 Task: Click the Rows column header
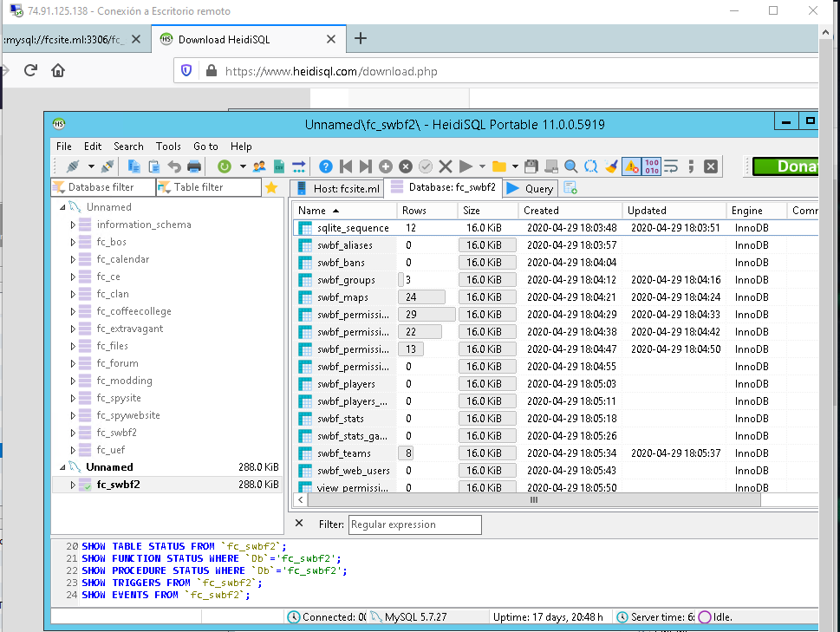[x=414, y=211]
